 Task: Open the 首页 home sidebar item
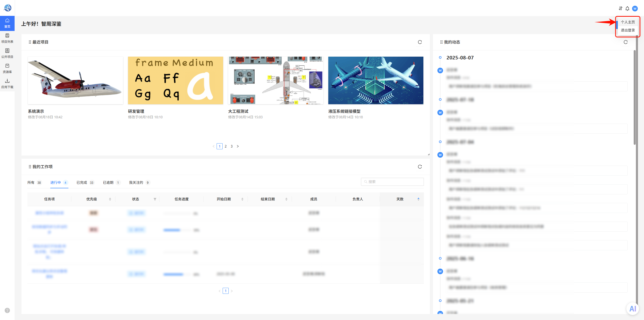click(7, 23)
